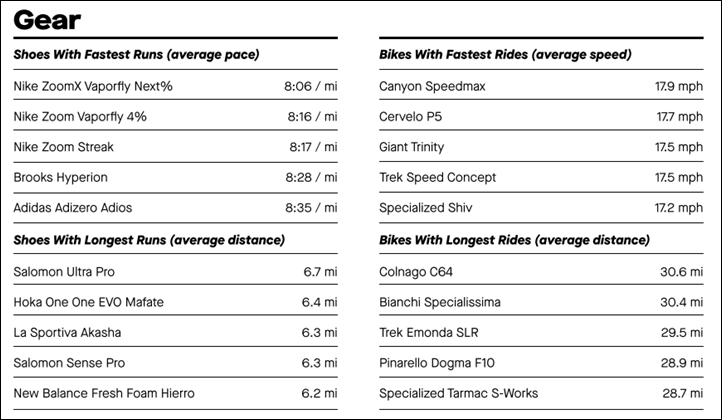This screenshot has width=722, height=420.
Task: Click Shoes With Fastest Runs header
Action: coord(136,54)
